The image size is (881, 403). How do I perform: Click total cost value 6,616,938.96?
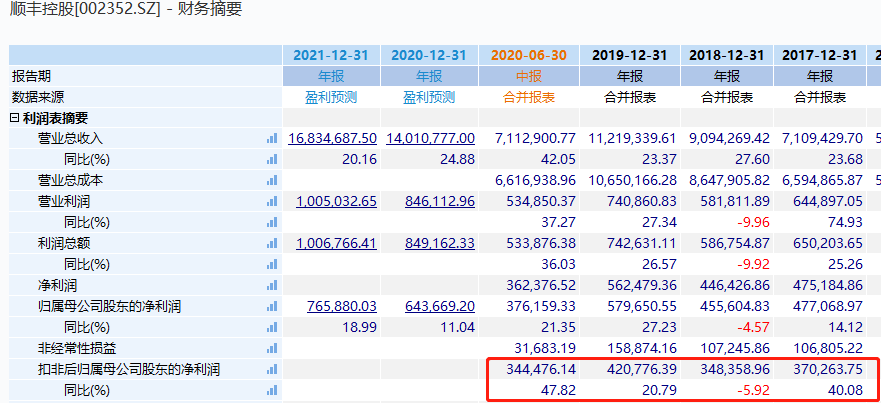[x=535, y=180]
